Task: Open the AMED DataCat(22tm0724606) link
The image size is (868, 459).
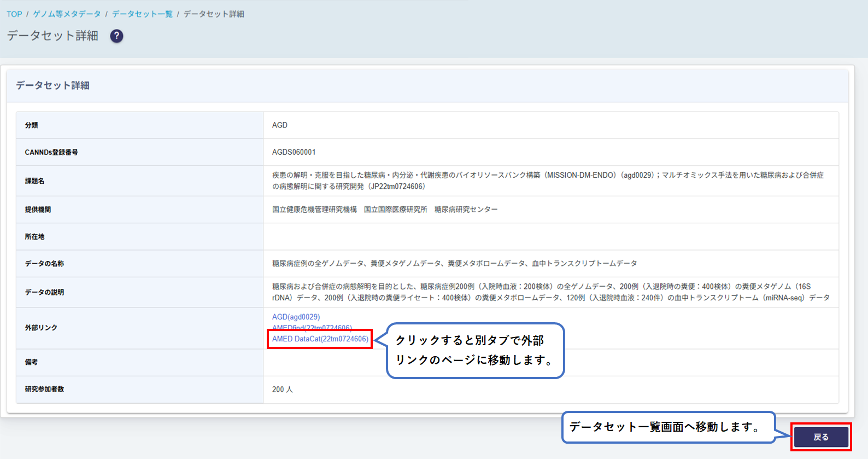Action: point(320,339)
